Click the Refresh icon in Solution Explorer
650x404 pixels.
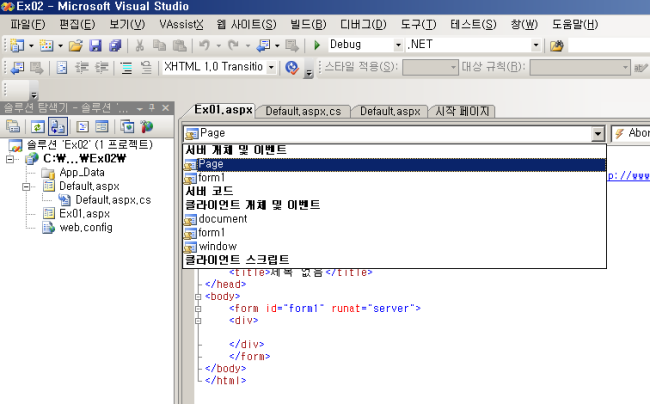tap(36, 126)
